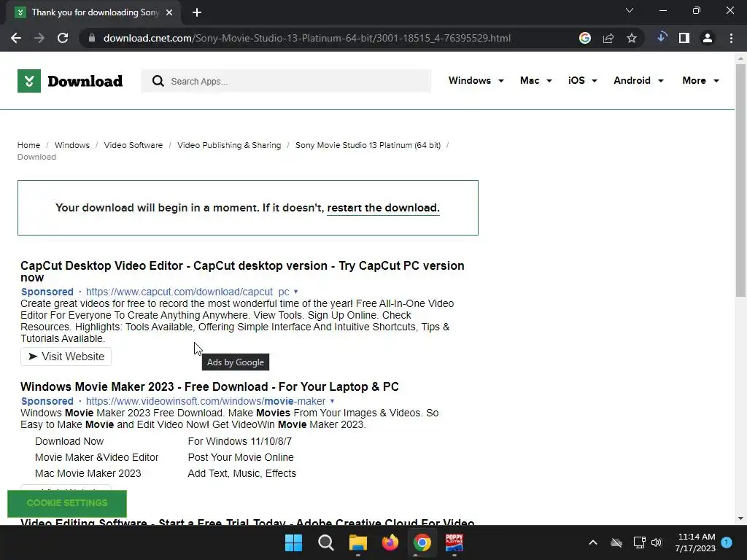Open Chrome three-dot menu
747x560 pixels.
point(731,38)
